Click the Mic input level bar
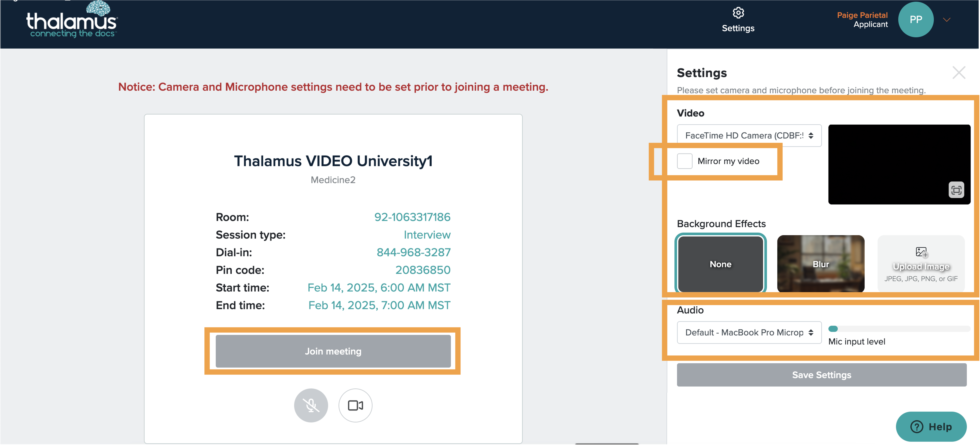This screenshot has width=980, height=445. click(x=899, y=329)
